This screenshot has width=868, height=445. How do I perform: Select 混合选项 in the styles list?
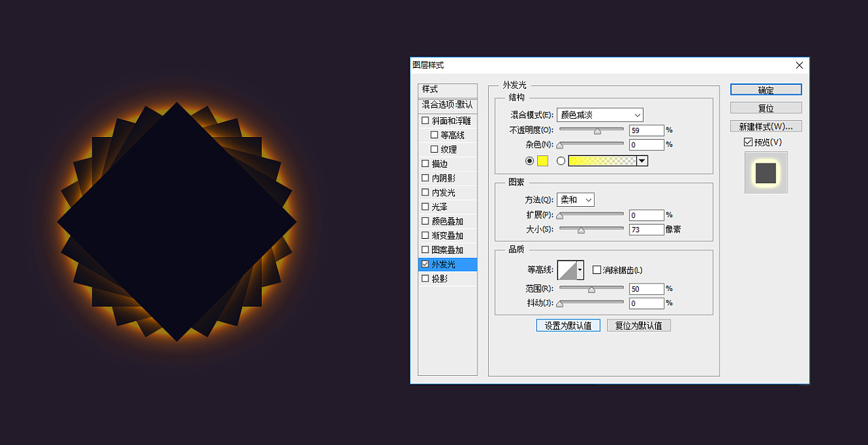pyautogui.click(x=448, y=105)
